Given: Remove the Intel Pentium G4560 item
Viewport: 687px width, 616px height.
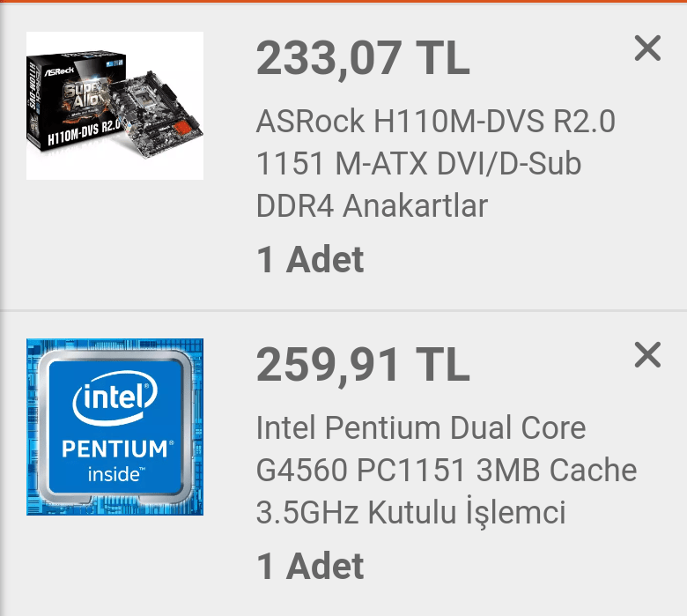Looking at the screenshot, I should click(x=647, y=355).
